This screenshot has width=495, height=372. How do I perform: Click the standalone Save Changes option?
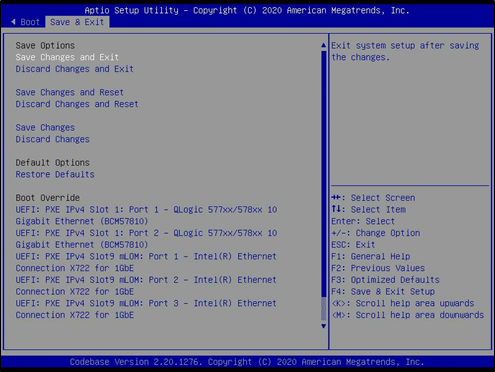(x=45, y=128)
